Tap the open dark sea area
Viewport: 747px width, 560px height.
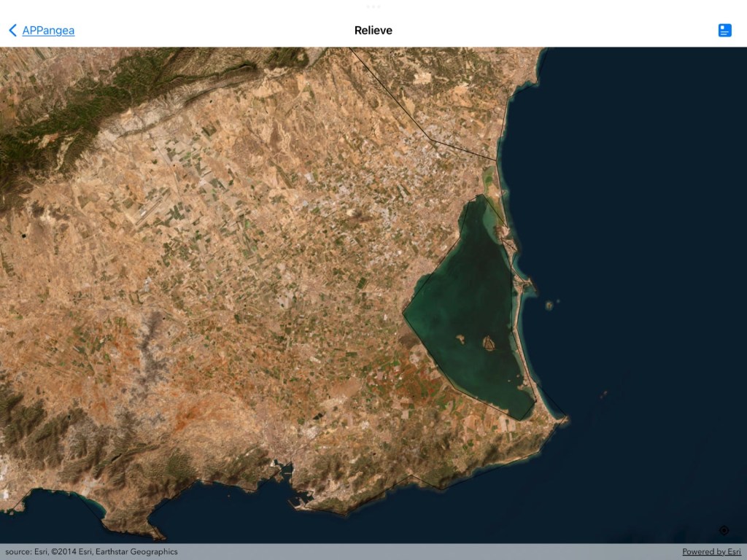click(x=642, y=219)
